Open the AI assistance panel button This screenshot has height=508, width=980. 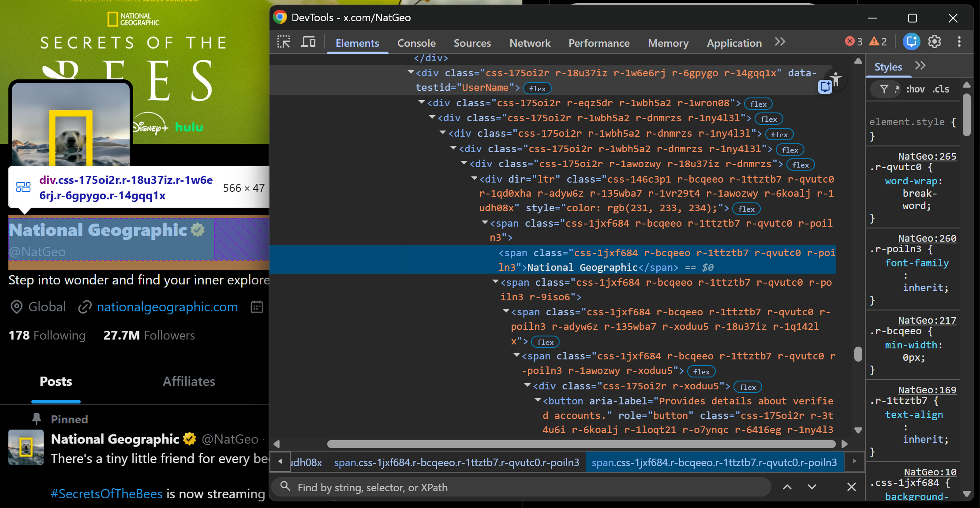pos(911,41)
